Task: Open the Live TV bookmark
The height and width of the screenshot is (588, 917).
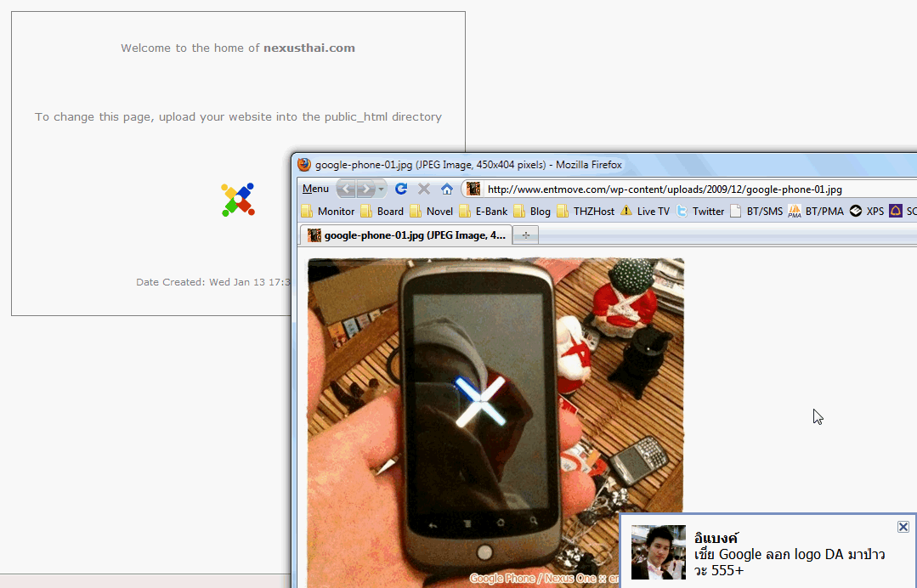Action: (645, 211)
